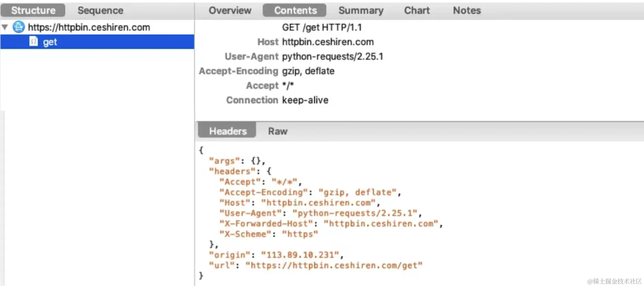Collapse the httpbin.ceshiren.com host tree node
Image resolution: width=644 pixels, height=287 pixels.
[5, 27]
